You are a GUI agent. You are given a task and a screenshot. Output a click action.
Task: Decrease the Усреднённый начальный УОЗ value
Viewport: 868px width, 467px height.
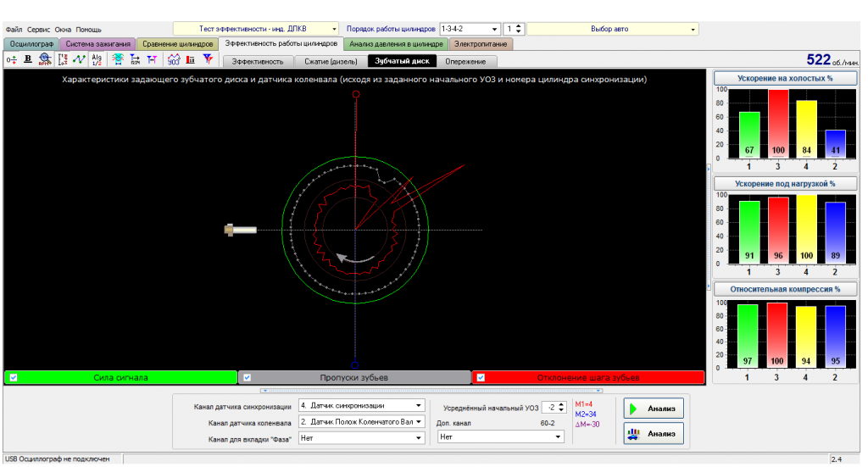pyautogui.click(x=561, y=410)
